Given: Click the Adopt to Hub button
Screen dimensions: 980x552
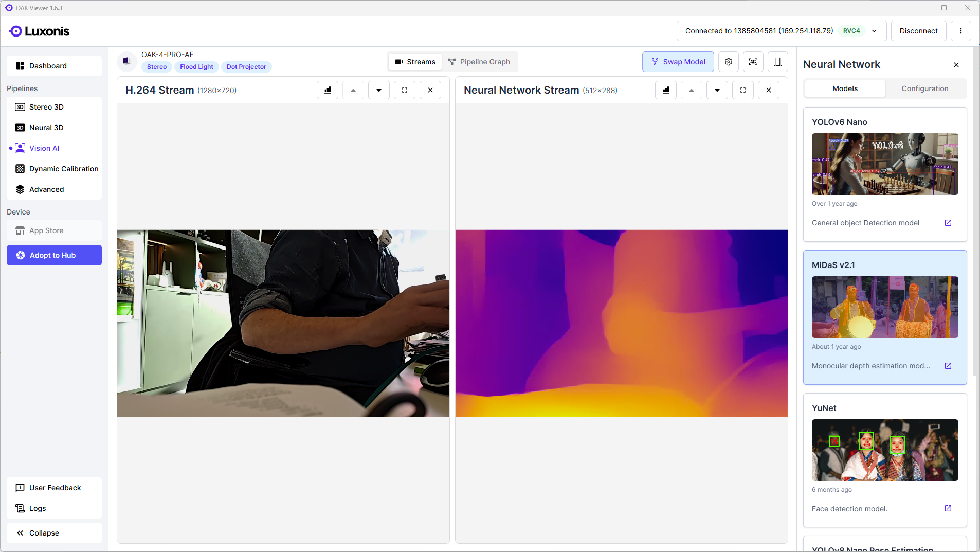Looking at the screenshot, I should [54, 255].
